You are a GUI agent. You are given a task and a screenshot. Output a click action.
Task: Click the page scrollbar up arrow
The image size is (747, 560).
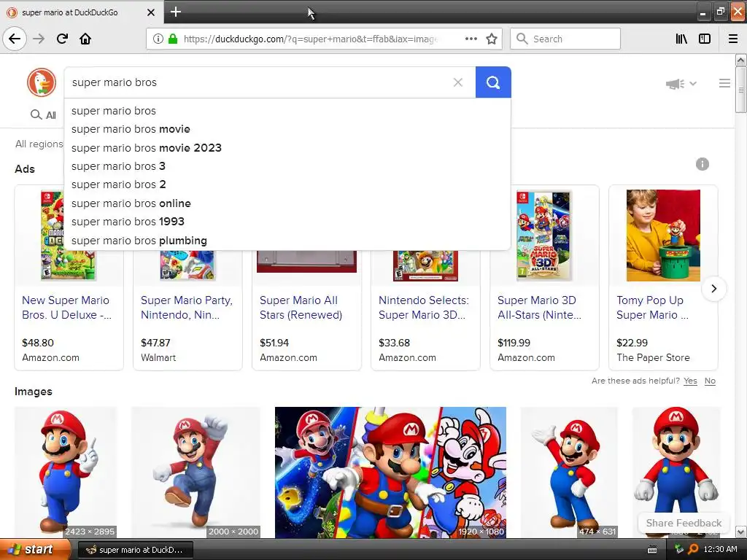click(x=740, y=60)
